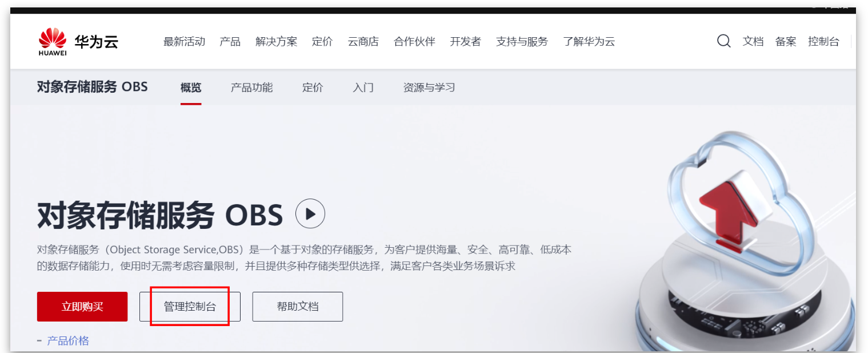This screenshot has width=868, height=353.
Task: Play the OBS intro video button
Action: [x=310, y=214]
